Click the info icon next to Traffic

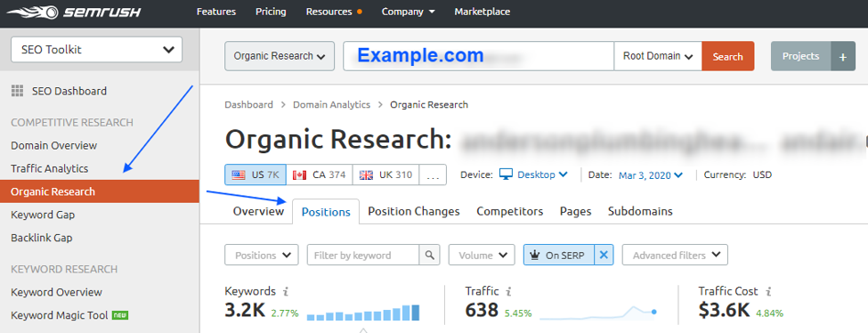[x=508, y=291]
